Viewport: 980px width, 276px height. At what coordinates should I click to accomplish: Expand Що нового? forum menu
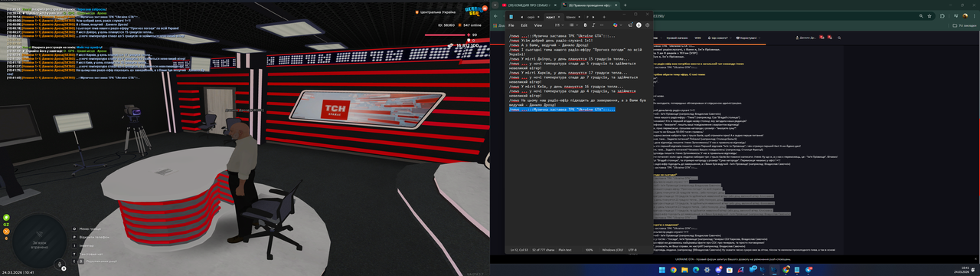tap(720, 38)
